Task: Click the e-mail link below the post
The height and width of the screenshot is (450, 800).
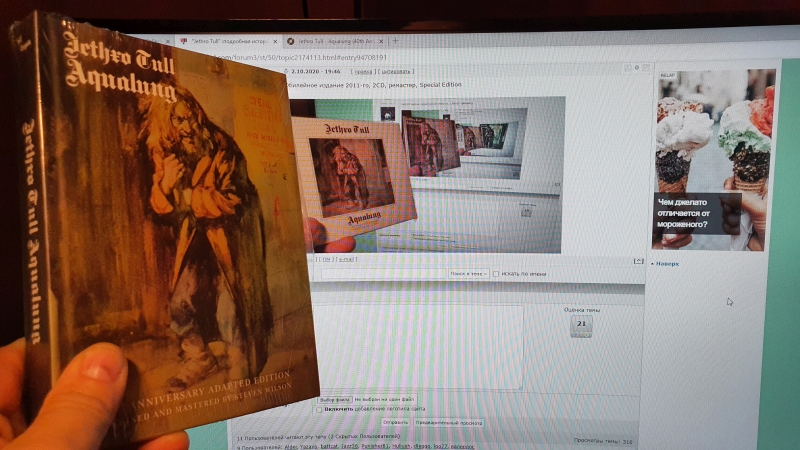Action: (346, 259)
